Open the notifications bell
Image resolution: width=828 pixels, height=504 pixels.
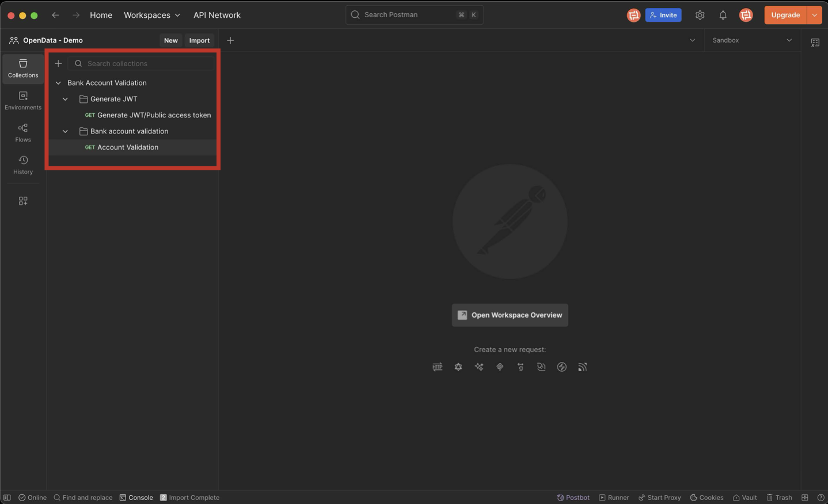click(723, 15)
